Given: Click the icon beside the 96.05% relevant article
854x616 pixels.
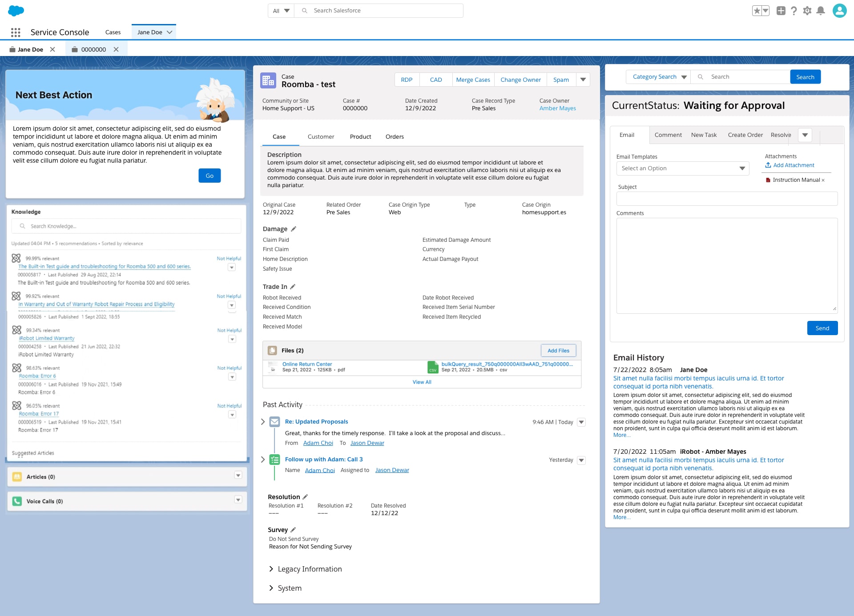Looking at the screenshot, I should click(x=16, y=406).
